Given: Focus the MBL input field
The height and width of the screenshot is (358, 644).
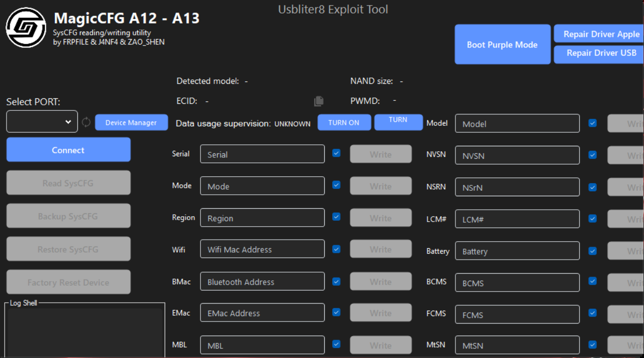Looking at the screenshot, I should pos(262,345).
